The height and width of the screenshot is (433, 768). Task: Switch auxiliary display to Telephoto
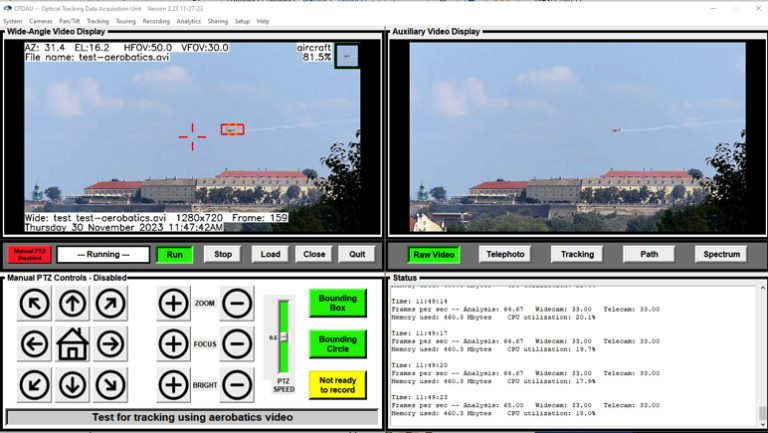pyautogui.click(x=505, y=254)
